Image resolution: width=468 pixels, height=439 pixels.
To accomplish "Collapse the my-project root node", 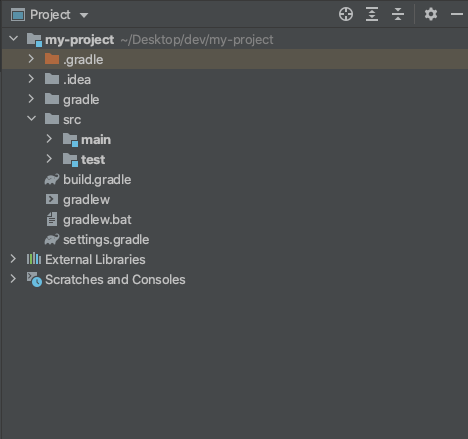I will click(14, 39).
